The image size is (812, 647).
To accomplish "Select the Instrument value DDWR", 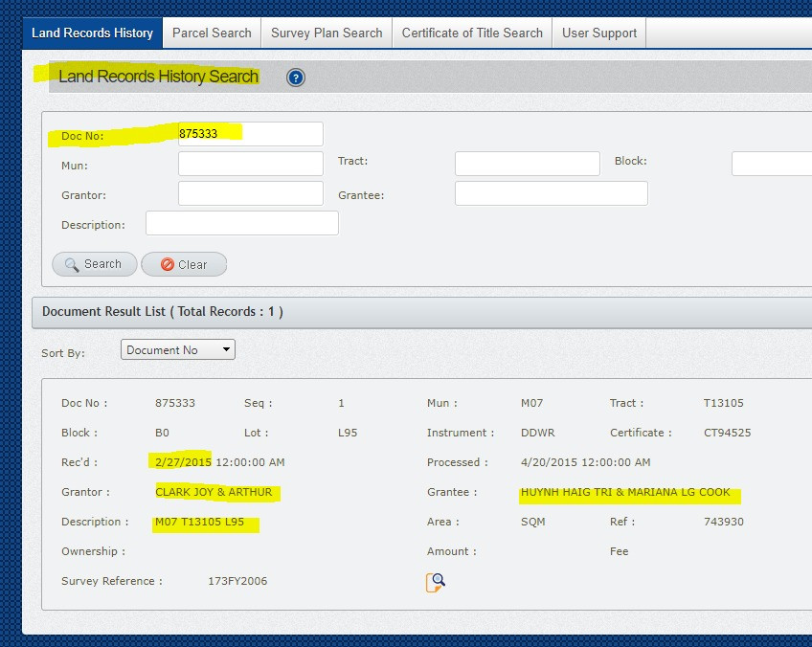I will tap(537, 433).
